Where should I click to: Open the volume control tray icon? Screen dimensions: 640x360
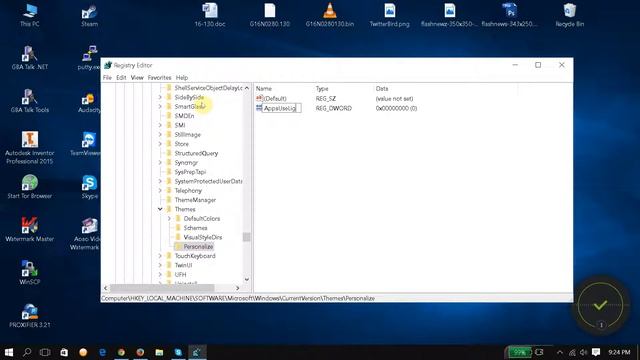coord(584,352)
